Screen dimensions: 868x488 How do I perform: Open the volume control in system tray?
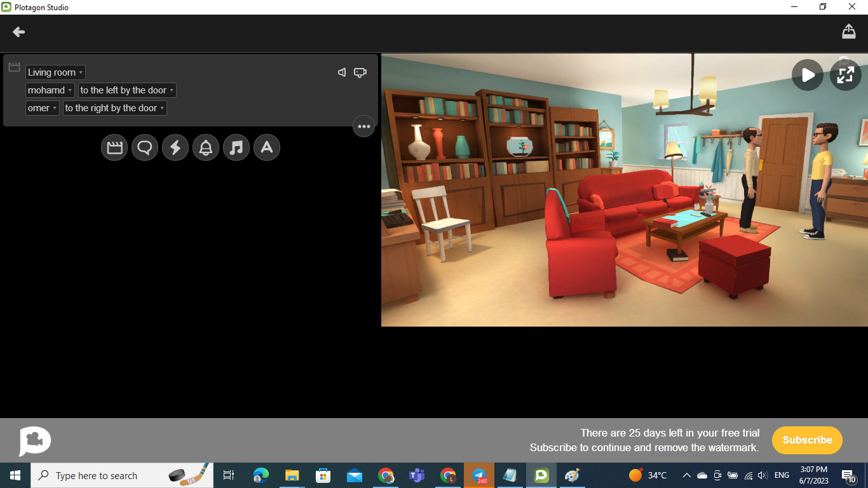[x=763, y=475]
